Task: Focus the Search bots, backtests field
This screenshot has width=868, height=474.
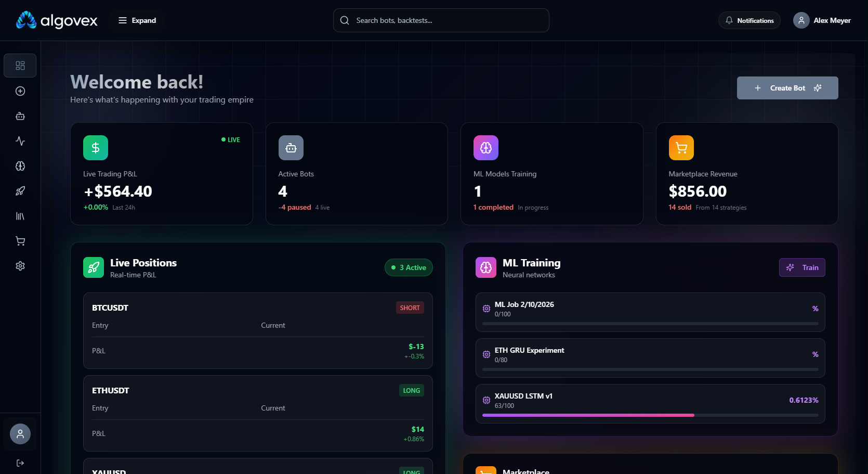Action: point(441,20)
